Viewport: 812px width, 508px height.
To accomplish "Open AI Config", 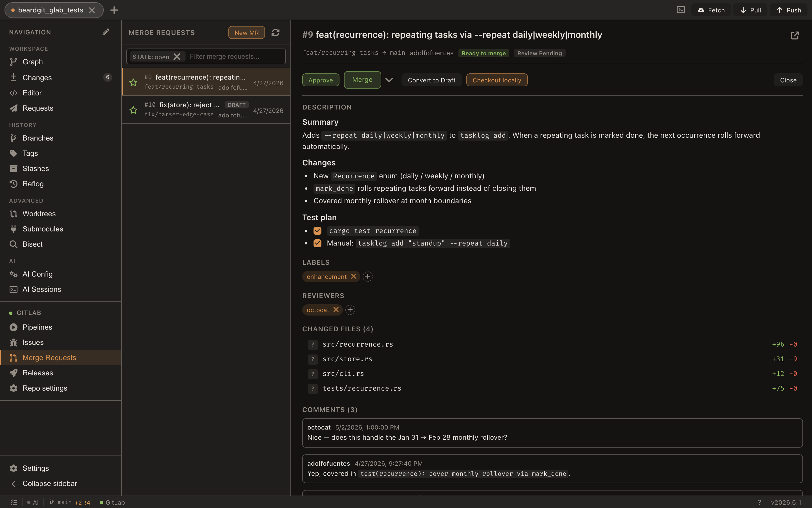I will click(60, 274).
